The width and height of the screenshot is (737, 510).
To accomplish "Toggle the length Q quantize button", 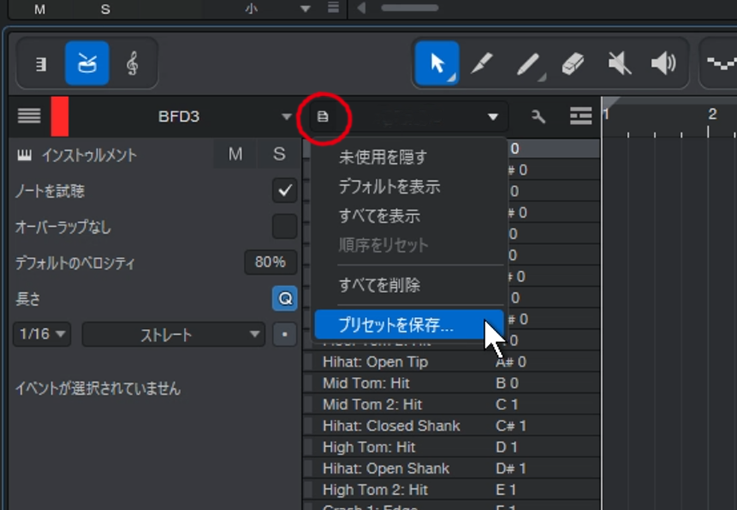I will pos(285,298).
